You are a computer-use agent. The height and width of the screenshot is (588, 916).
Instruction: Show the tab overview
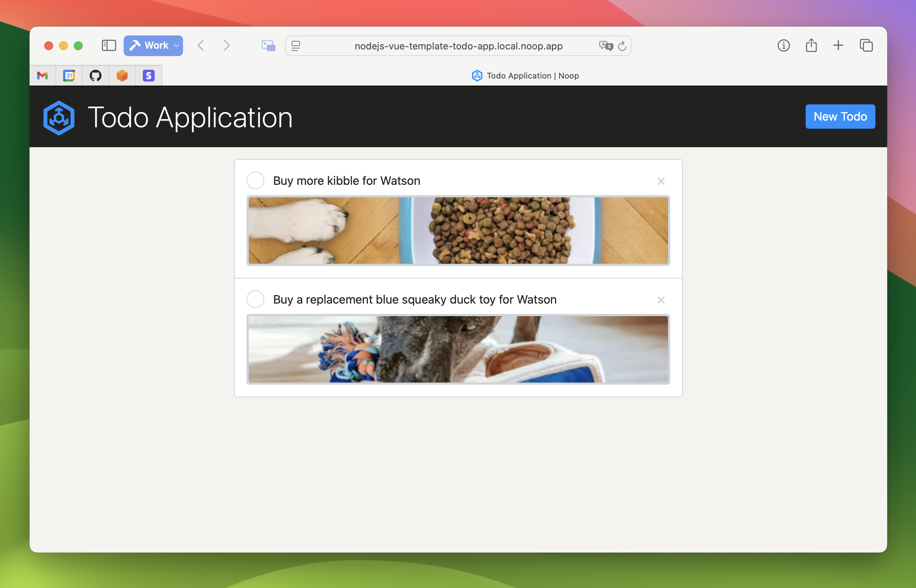click(865, 45)
